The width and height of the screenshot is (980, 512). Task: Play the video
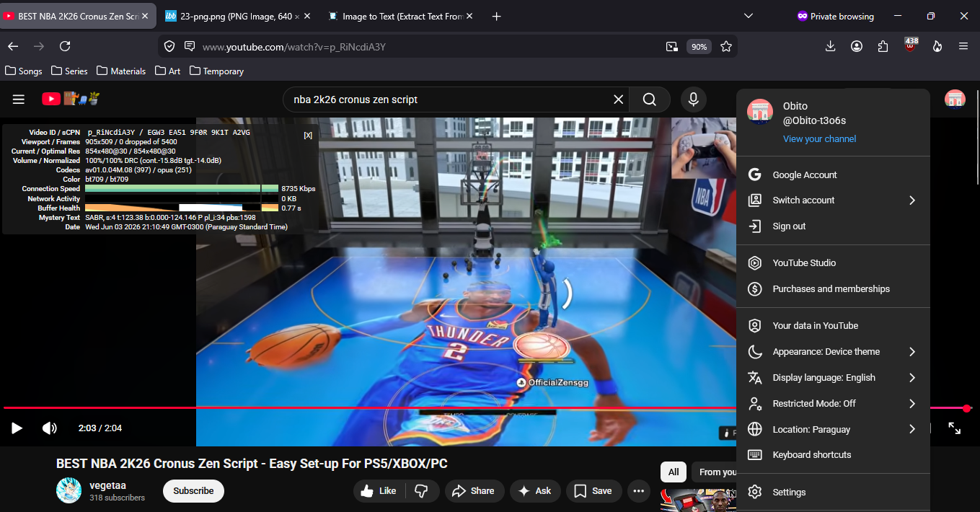tap(17, 428)
